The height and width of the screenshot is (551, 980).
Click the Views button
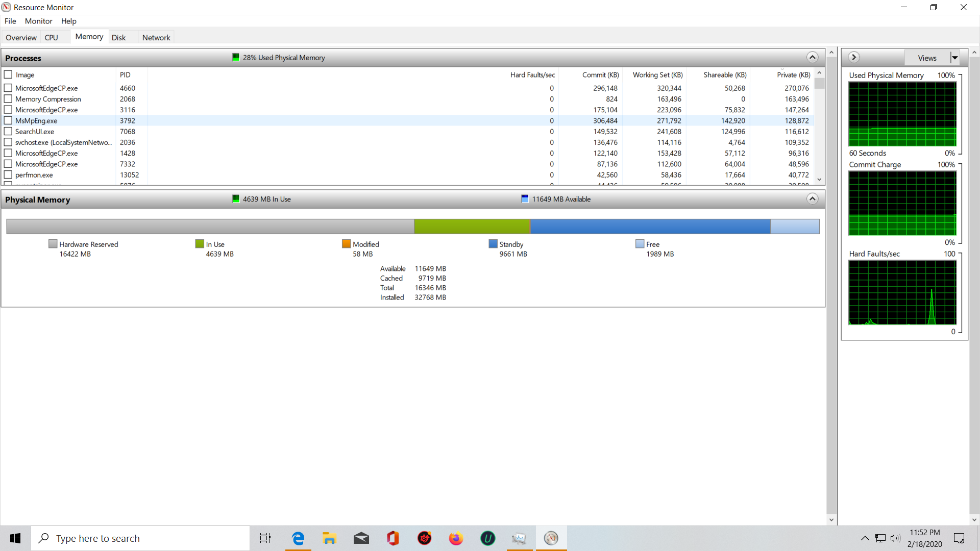click(926, 58)
